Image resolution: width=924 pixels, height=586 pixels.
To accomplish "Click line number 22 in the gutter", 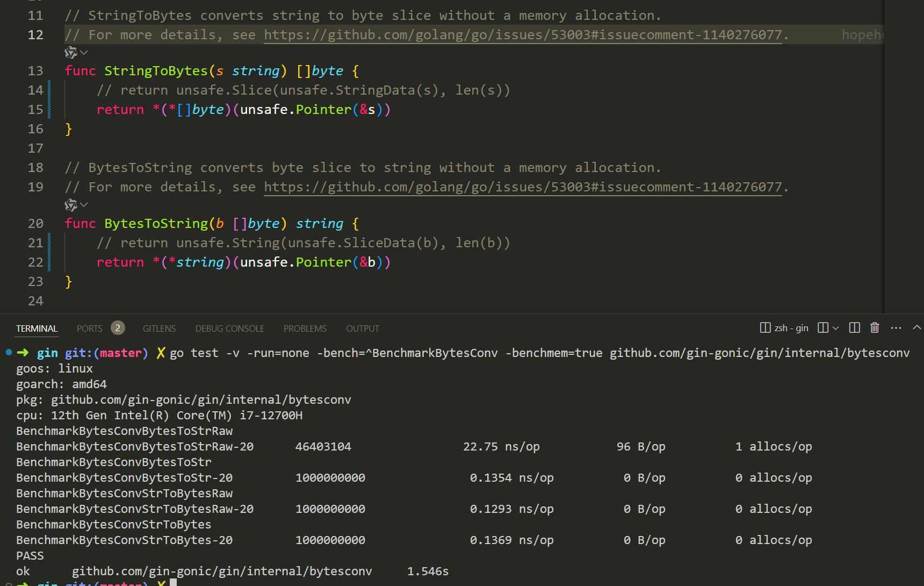I will click(x=35, y=262).
